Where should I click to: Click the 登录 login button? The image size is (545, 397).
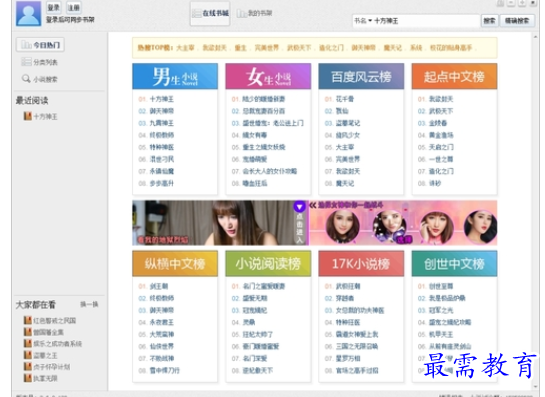(x=54, y=7)
